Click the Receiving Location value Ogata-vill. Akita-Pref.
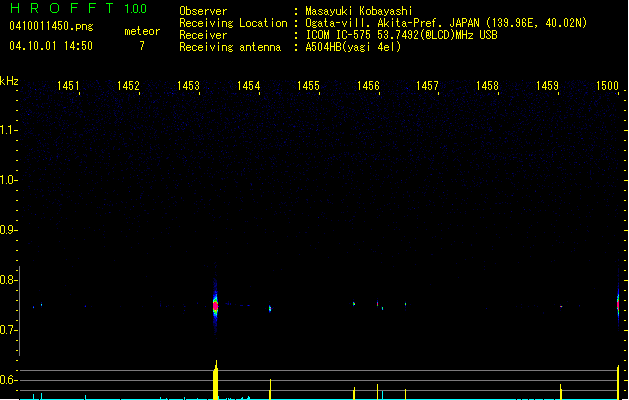 [375, 23]
